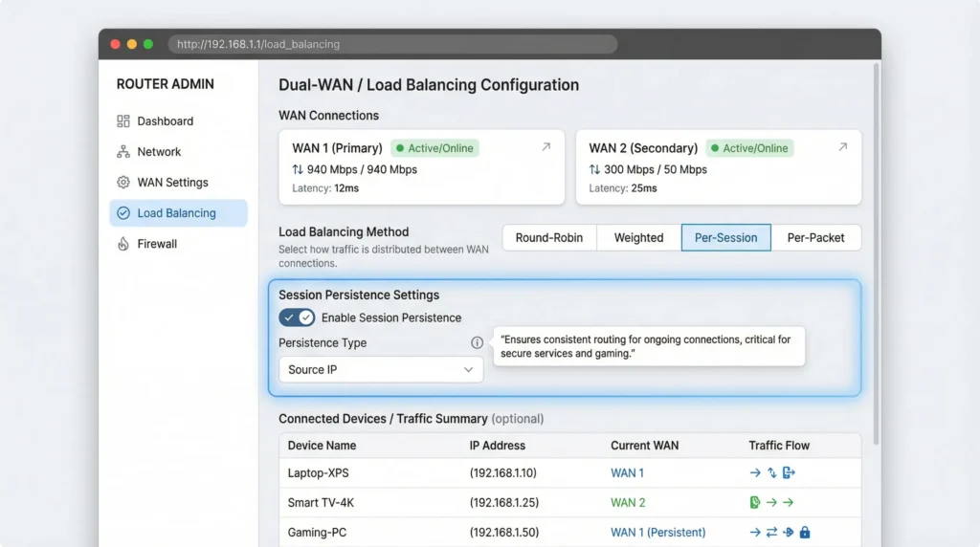Click the Traffic Flow column header
The image size is (980, 547).
tap(779, 446)
